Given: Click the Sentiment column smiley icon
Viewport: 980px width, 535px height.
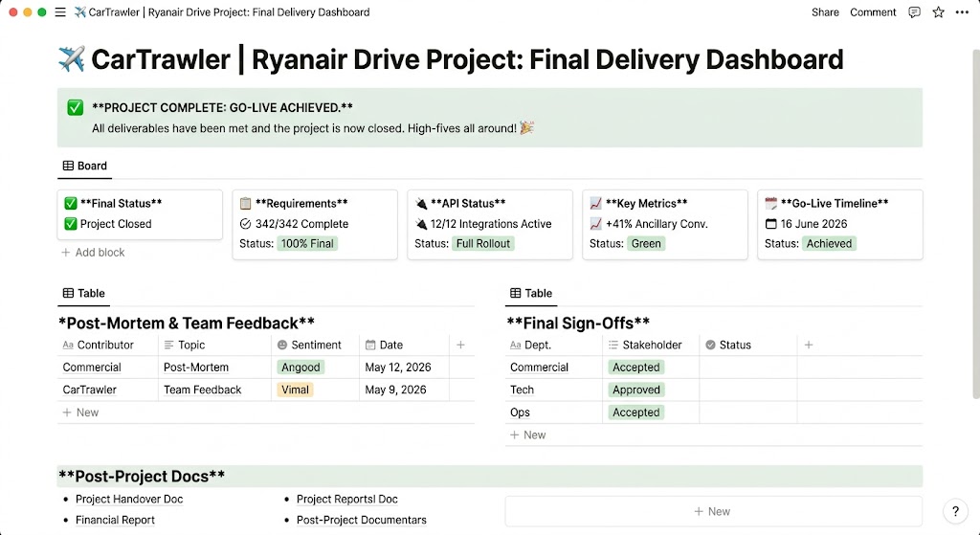Looking at the screenshot, I should (x=282, y=345).
